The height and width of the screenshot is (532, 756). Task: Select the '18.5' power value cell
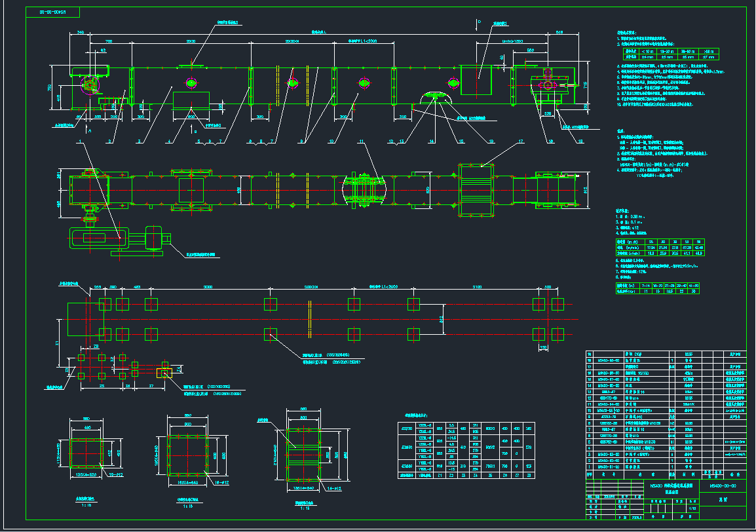pos(670,292)
